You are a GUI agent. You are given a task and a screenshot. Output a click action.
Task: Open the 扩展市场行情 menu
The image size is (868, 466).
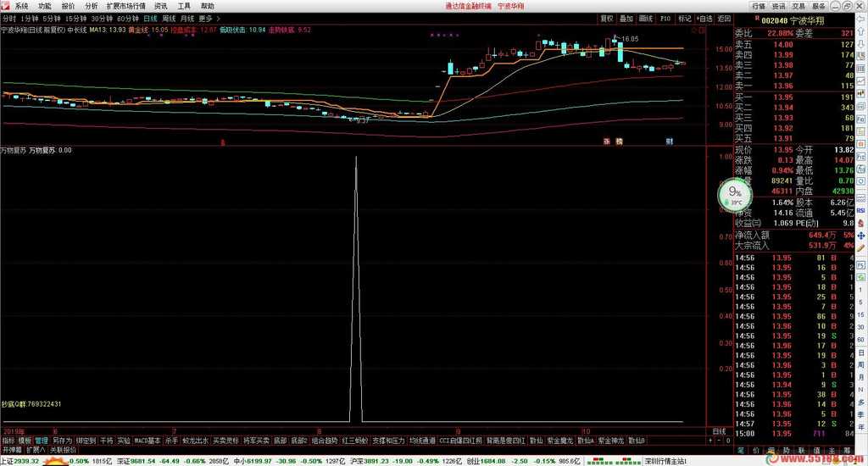coord(126,6)
